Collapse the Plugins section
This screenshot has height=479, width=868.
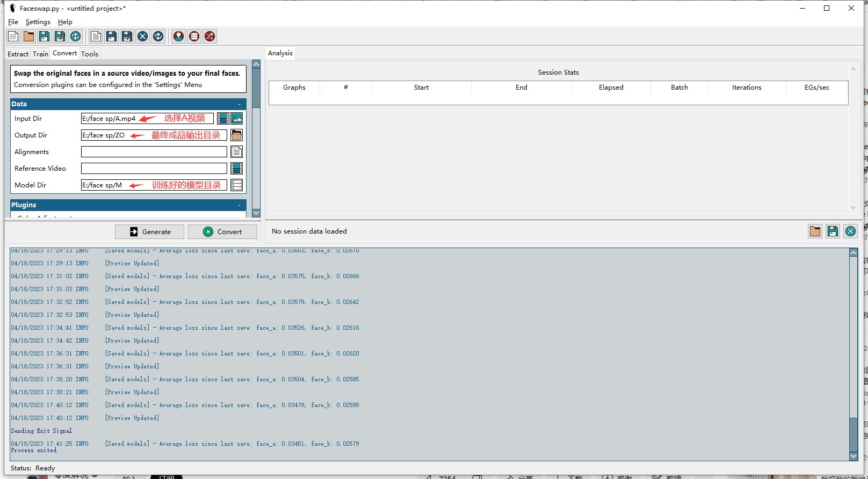click(x=240, y=205)
